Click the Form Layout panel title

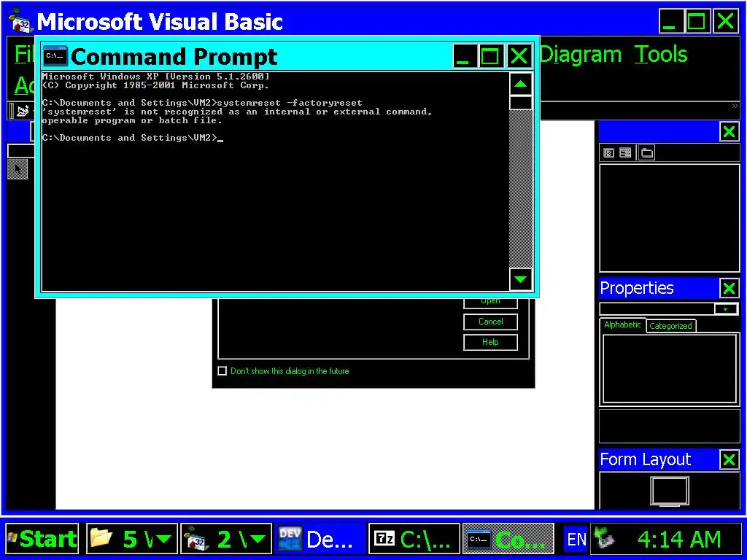click(645, 459)
